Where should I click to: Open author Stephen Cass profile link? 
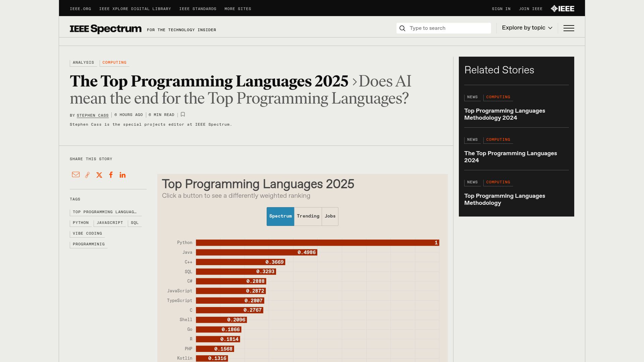(93, 115)
